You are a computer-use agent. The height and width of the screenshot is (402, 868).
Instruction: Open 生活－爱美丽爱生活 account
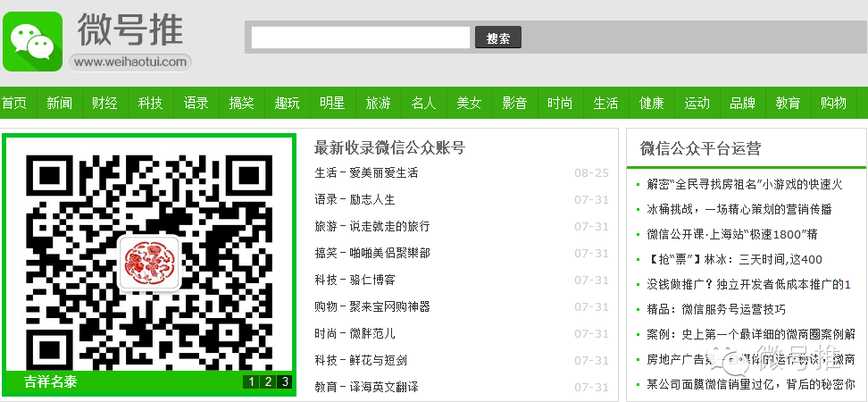click(x=366, y=172)
